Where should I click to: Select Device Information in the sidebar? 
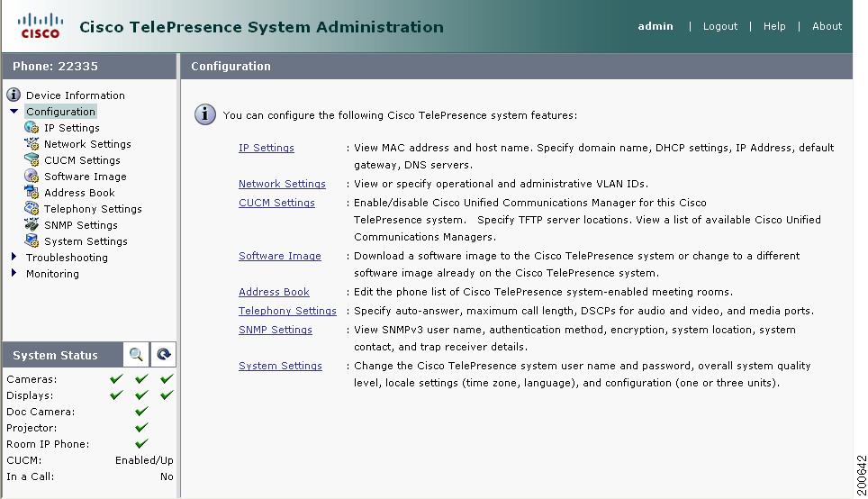(x=76, y=95)
